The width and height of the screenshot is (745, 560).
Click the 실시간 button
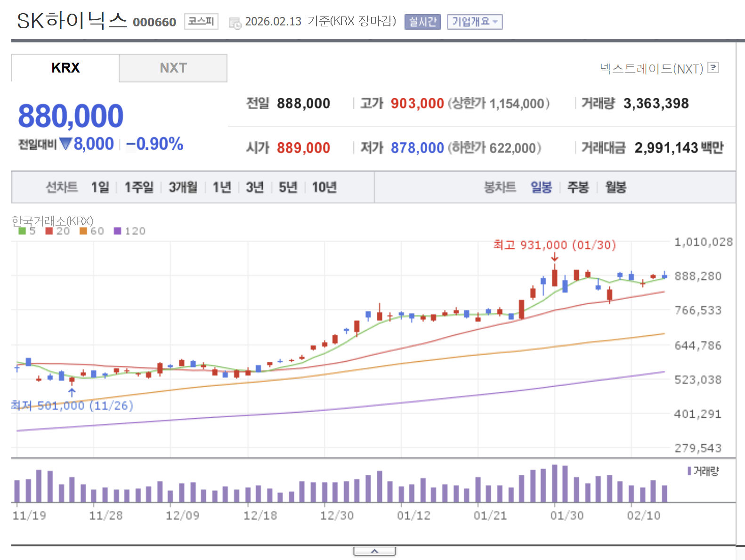[422, 22]
